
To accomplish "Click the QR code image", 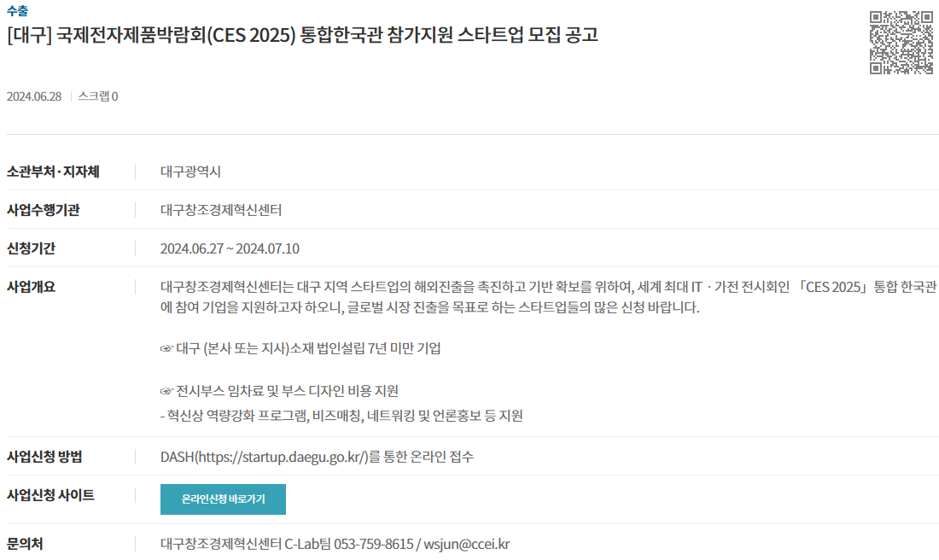I will [x=901, y=43].
